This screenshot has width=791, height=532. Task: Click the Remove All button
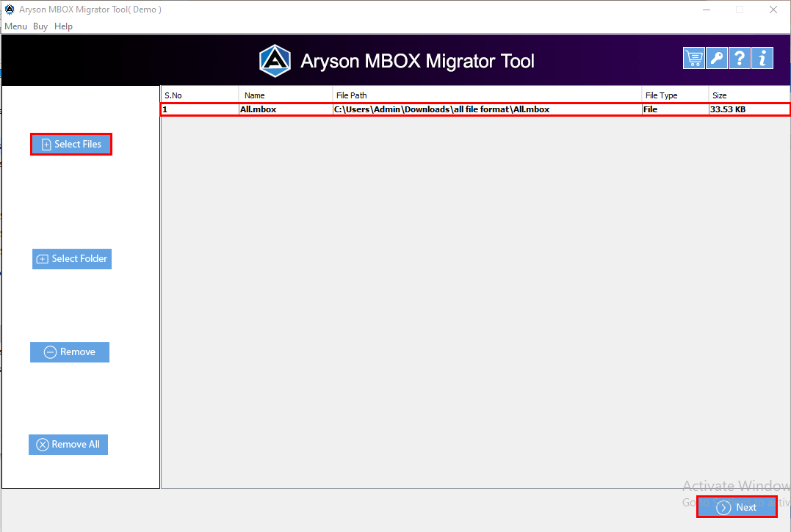[68, 445]
